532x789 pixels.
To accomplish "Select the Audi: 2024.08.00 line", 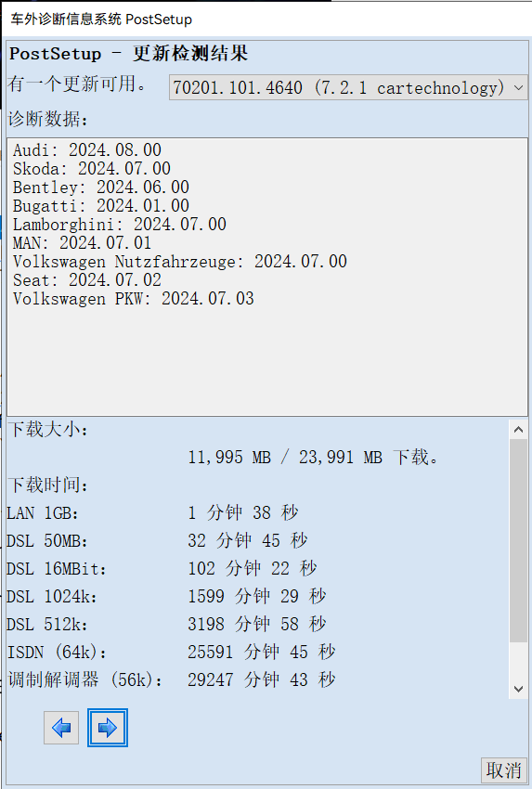I will click(x=87, y=150).
